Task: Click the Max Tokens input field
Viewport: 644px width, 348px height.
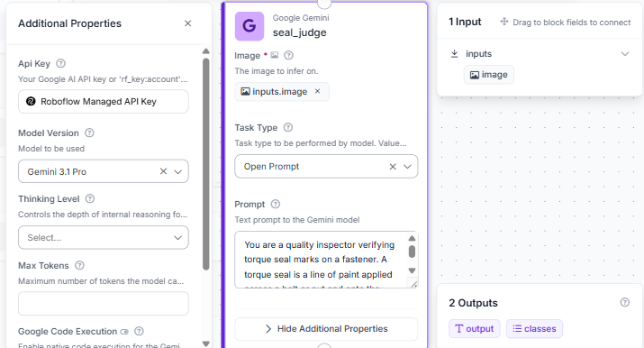Action: pos(103,304)
